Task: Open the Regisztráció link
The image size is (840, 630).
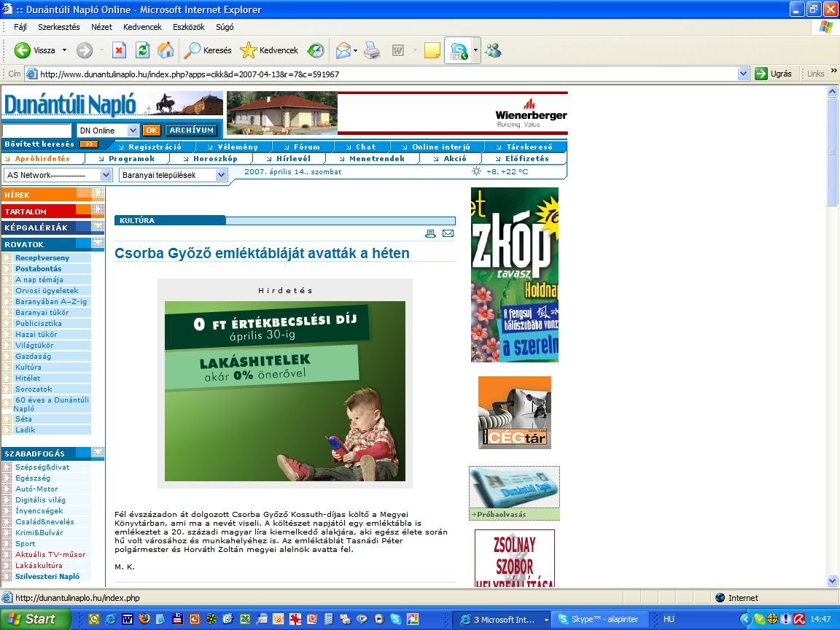Action: coord(155,147)
